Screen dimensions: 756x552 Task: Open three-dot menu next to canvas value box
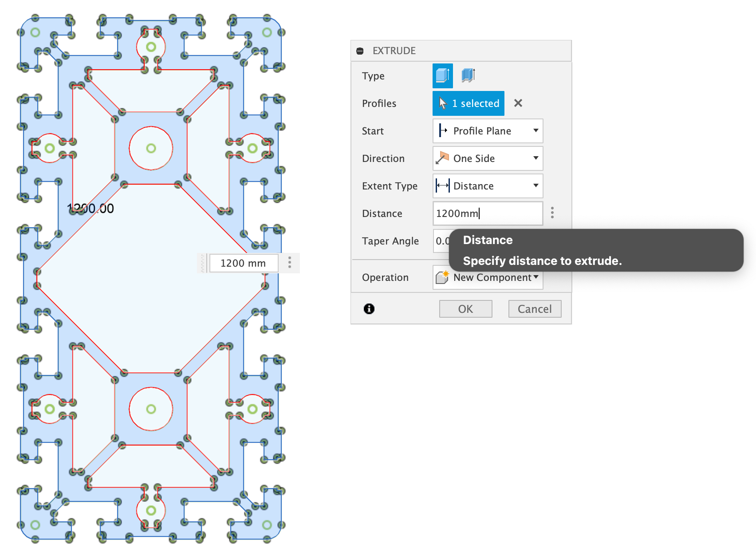coord(290,263)
